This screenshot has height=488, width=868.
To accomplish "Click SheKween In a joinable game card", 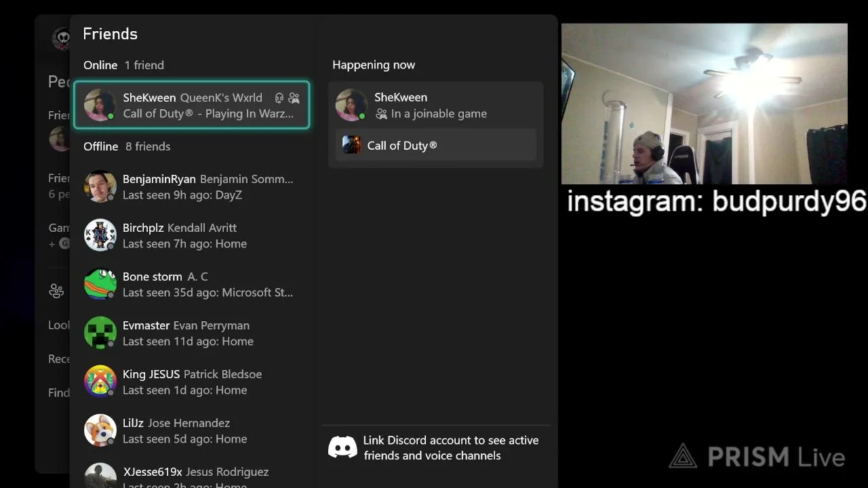I will click(436, 105).
